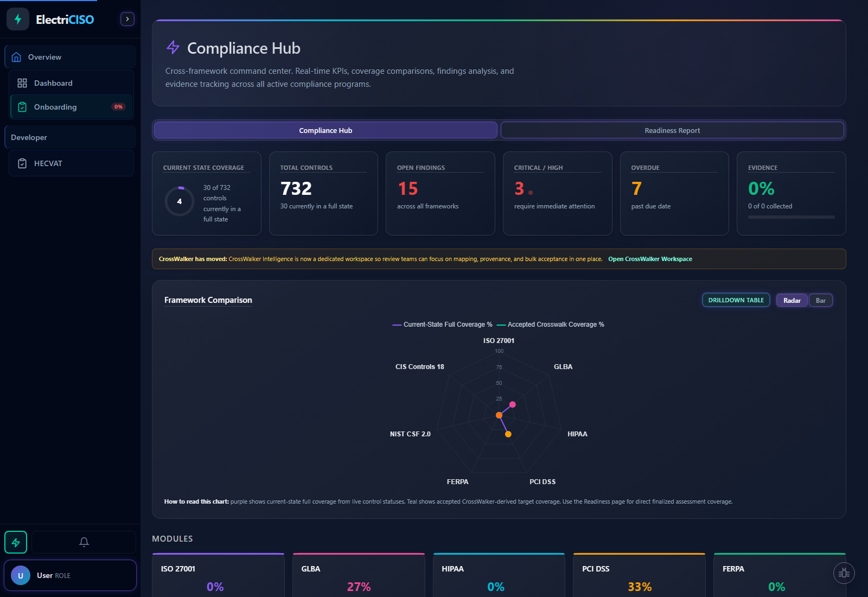Click the Evidence collection progress bar
868x597 pixels.
pos(791,217)
